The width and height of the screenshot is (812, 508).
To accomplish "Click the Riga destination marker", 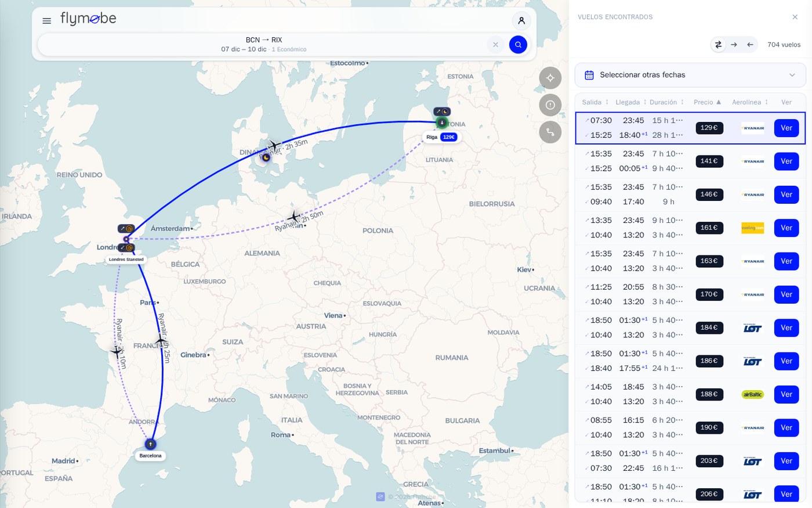I will coord(442,123).
